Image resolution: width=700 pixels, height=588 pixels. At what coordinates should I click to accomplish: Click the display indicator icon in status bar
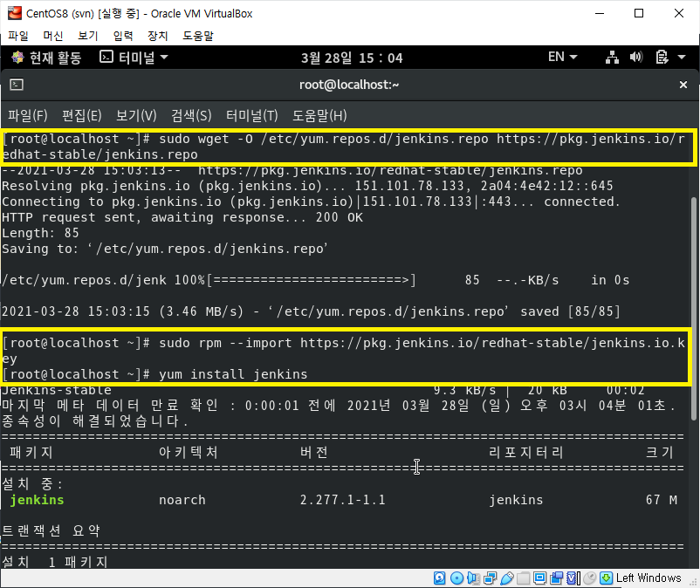[x=539, y=578]
